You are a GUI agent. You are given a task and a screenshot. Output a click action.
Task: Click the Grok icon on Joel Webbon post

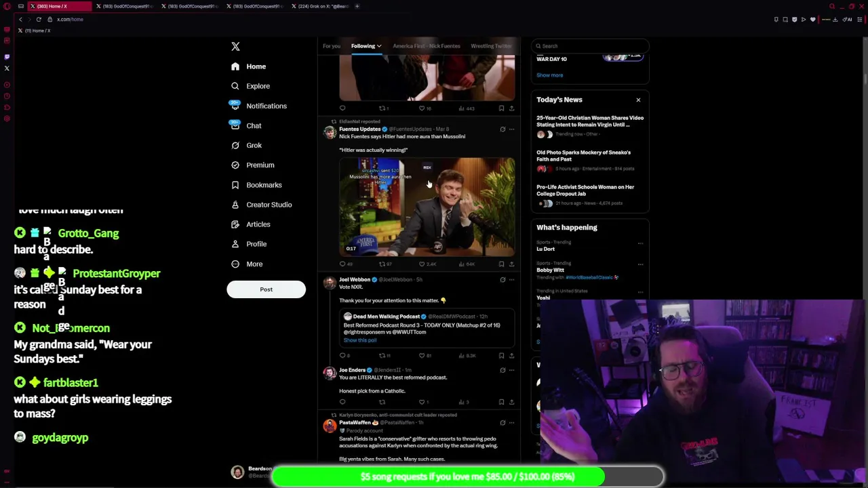click(502, 280)
